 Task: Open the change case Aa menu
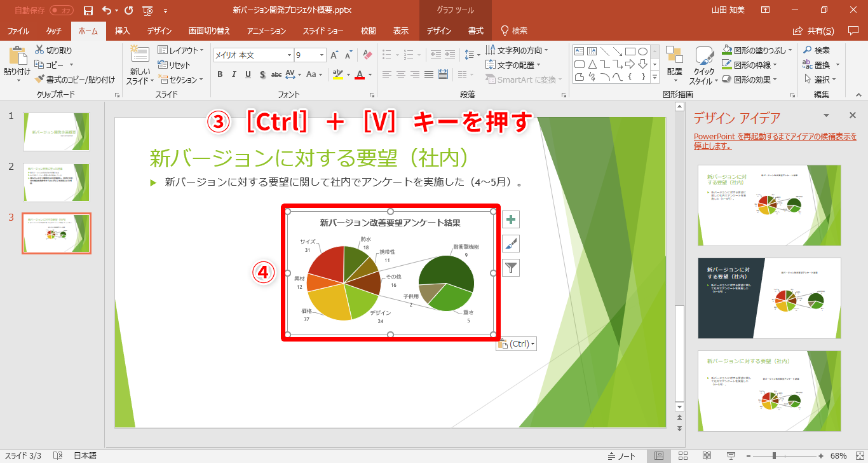[x=314, y=74]
